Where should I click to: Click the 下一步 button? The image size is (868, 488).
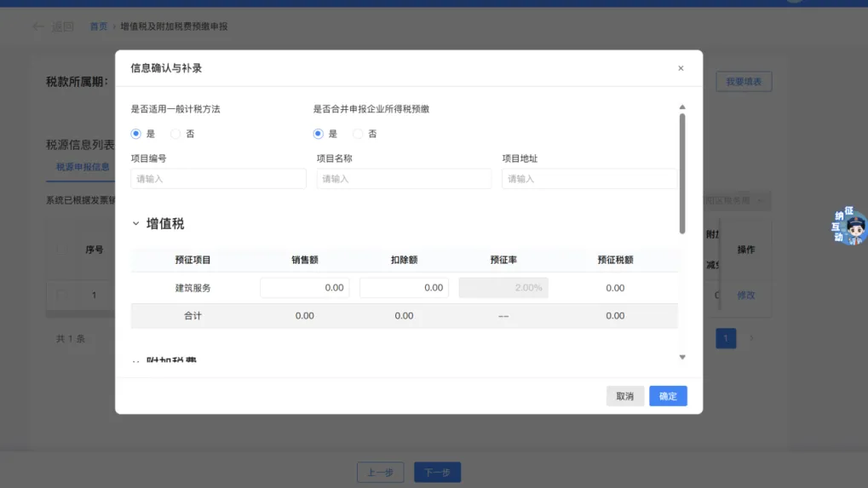[437, 472]
